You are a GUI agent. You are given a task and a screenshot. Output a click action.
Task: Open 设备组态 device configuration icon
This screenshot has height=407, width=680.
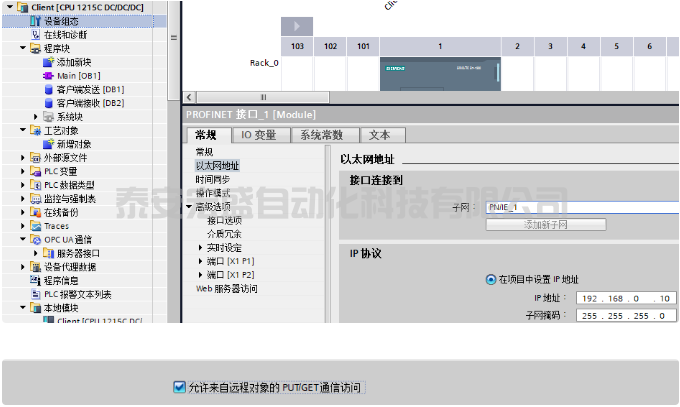[x=36, y=20]
